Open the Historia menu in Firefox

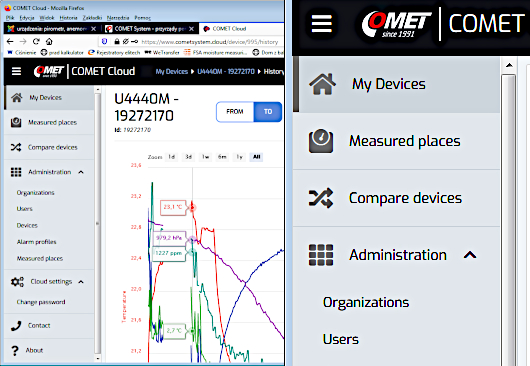point(68,18)
